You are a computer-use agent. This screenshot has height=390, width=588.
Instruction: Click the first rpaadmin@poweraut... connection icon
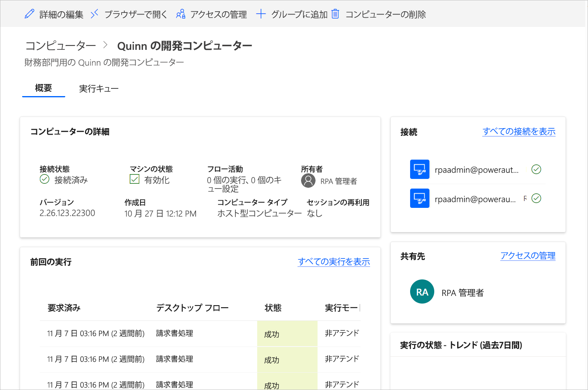[420, 169]
